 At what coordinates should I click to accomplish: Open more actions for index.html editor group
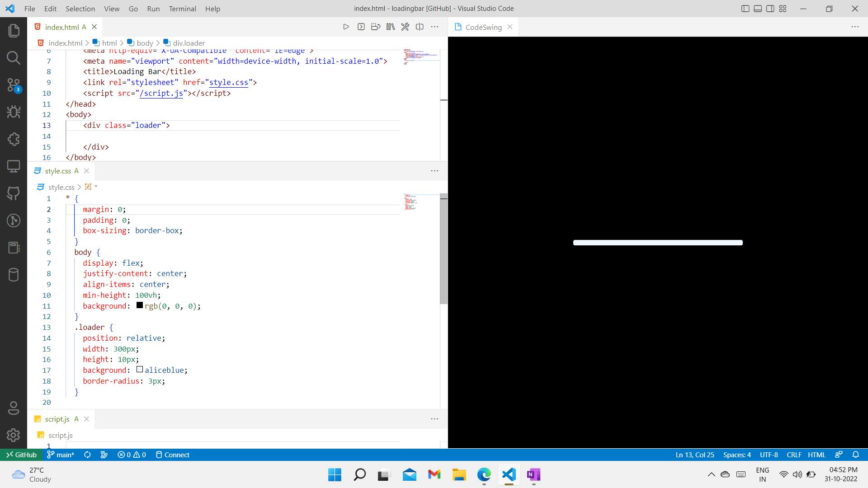[434, 27]
